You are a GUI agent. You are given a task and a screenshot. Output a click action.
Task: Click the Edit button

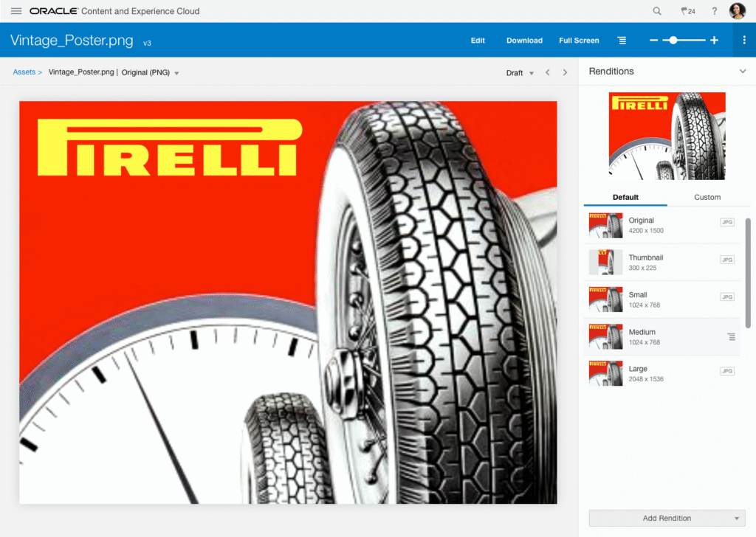click(x=478, y=41)
